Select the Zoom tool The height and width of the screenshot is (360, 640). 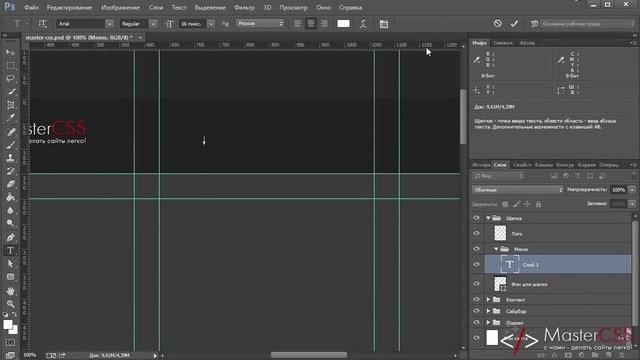[11, 304]
